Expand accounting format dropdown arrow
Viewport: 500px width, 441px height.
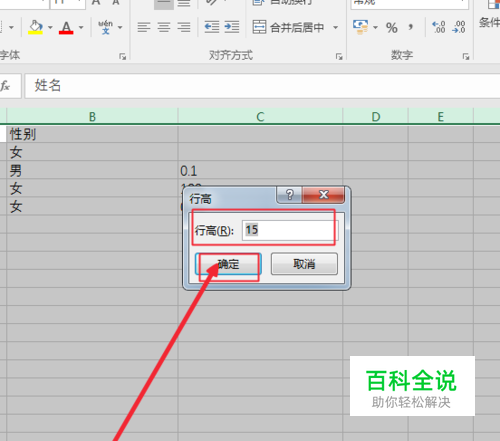point(375,27)
